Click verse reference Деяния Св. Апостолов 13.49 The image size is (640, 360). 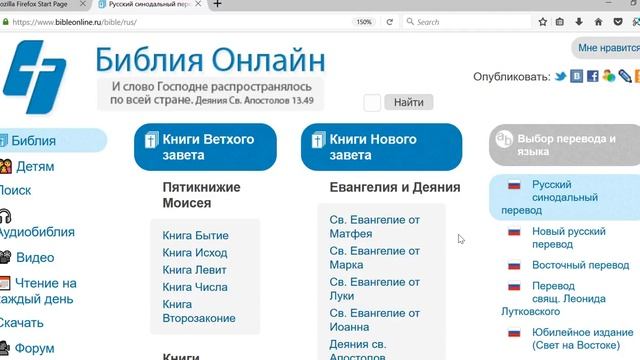(x=254, y=100)
